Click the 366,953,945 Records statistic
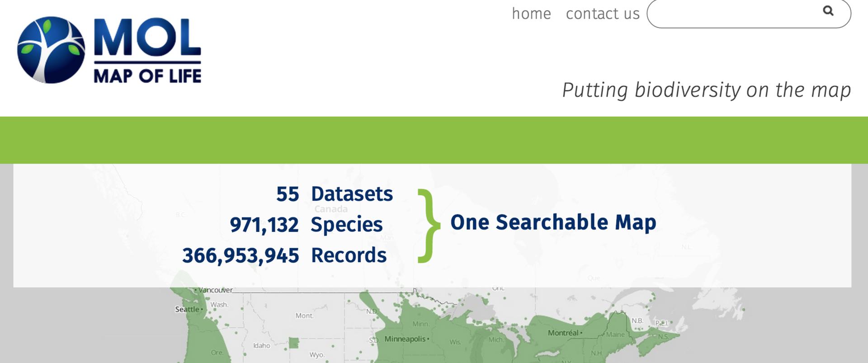Screen dimensions: 868x363 click(284, 255)
